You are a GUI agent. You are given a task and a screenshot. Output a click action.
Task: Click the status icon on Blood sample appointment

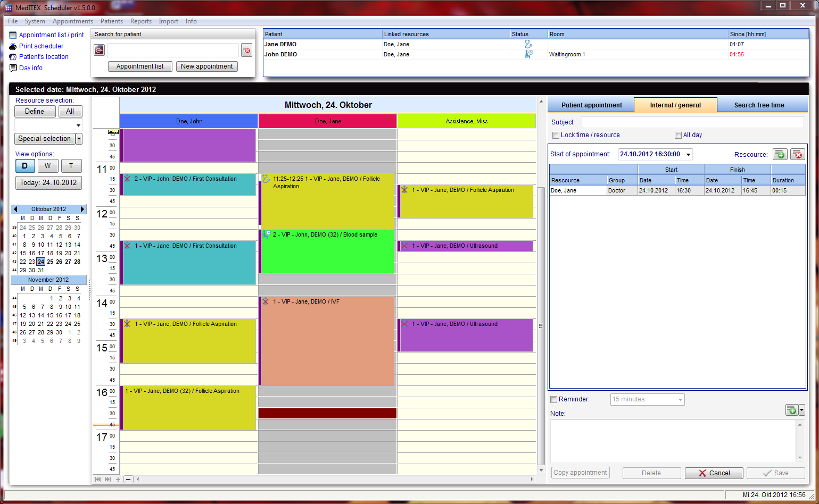tap(266, 234)
